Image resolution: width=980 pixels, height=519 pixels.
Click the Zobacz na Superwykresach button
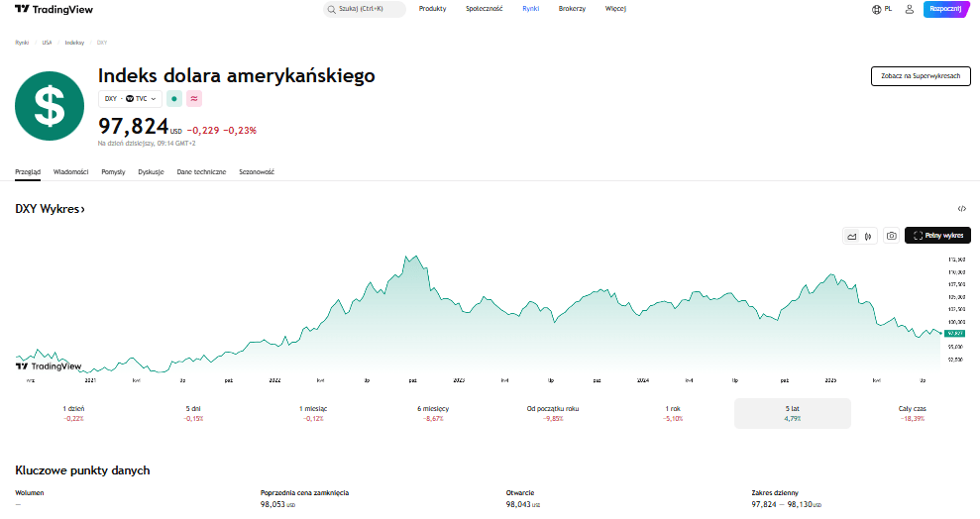pos(921,76)
